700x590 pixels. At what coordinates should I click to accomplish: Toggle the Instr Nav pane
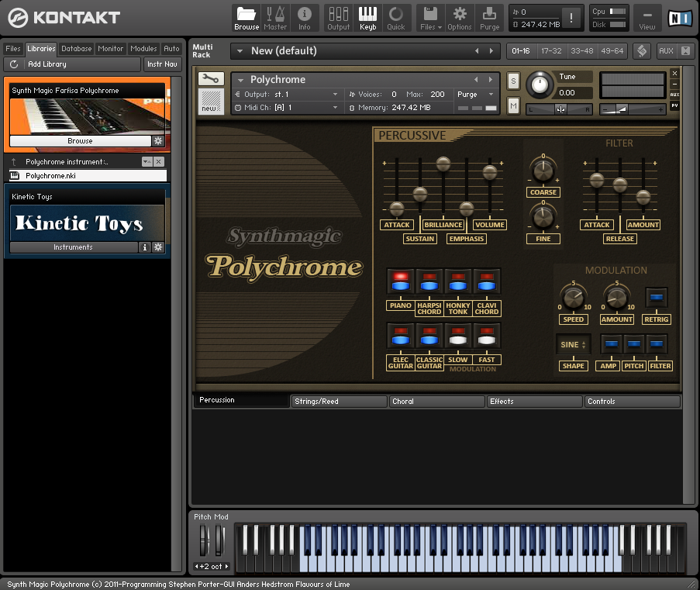tap(162, 64)
